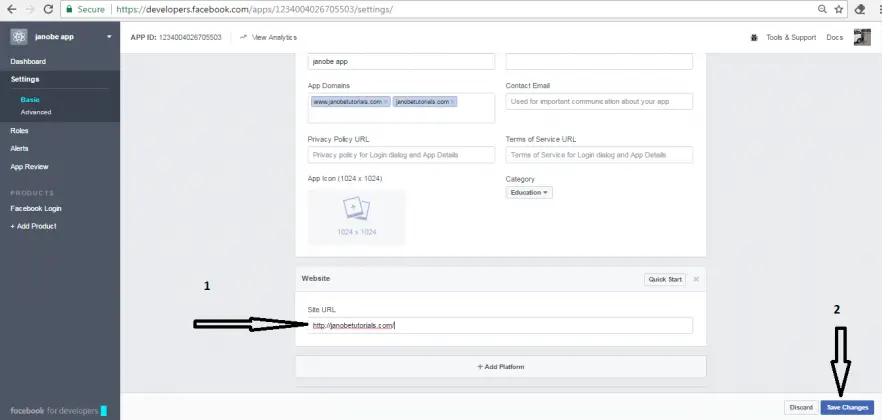Upload App Icon 1024 x 1024 placeholder

357,216
